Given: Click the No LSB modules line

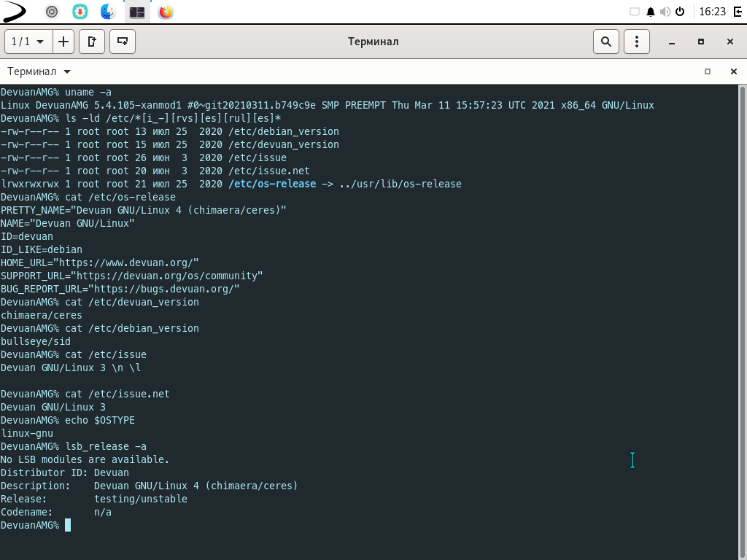Looking at the screenshot, I should tap(85, 459).
